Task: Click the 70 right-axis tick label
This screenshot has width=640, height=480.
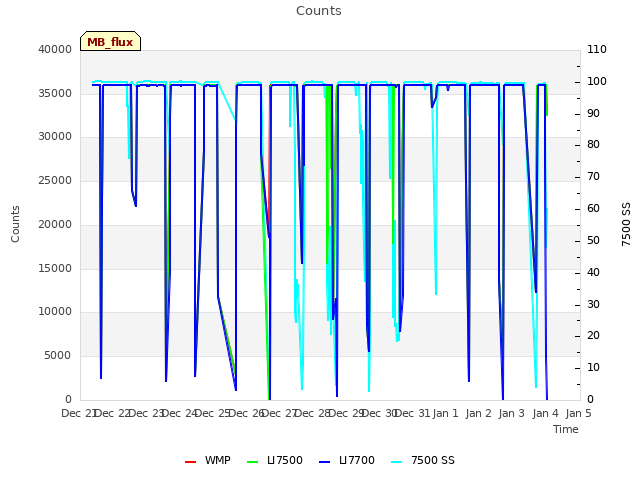Action: [x=593, y=176]
